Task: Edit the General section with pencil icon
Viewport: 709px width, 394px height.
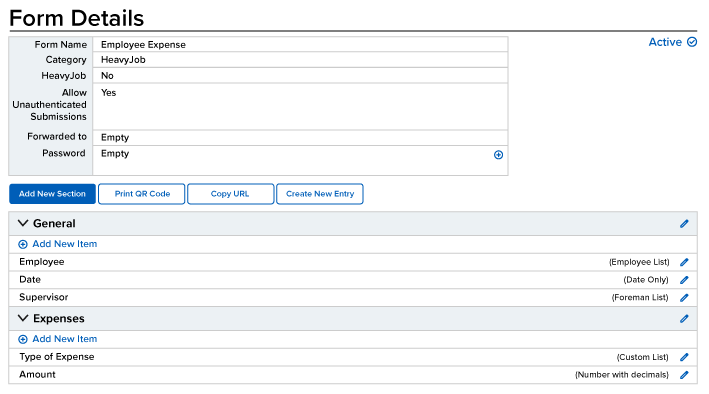Action: 684,223
